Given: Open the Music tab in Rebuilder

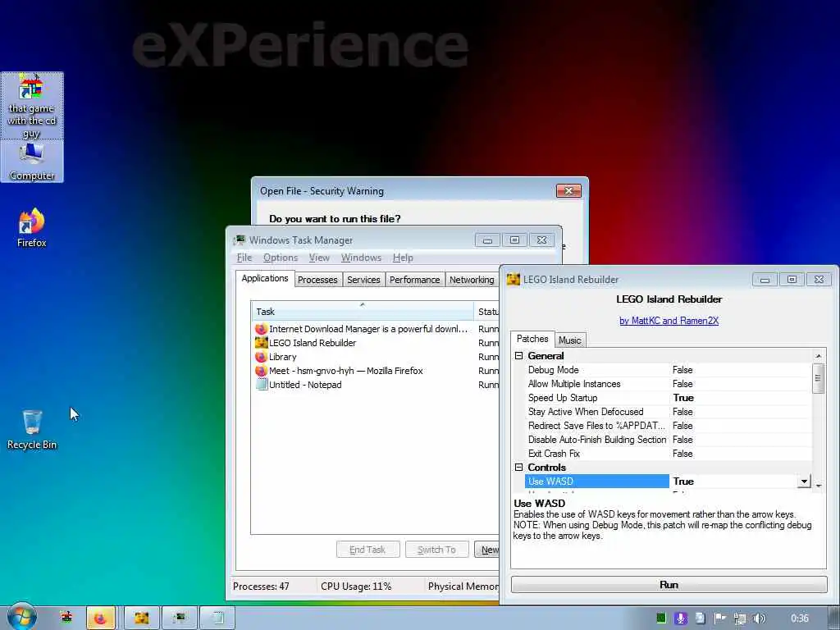Looking at the screenshot, I should (569, 340).
